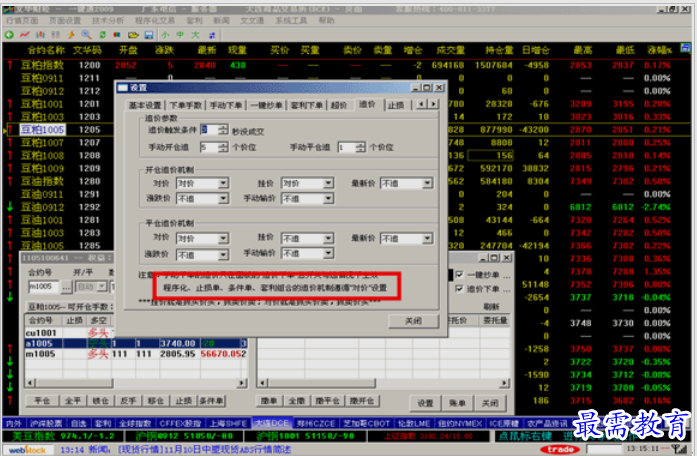
Task: Set small font with 小 icon
Action: (x=165, y=35)
